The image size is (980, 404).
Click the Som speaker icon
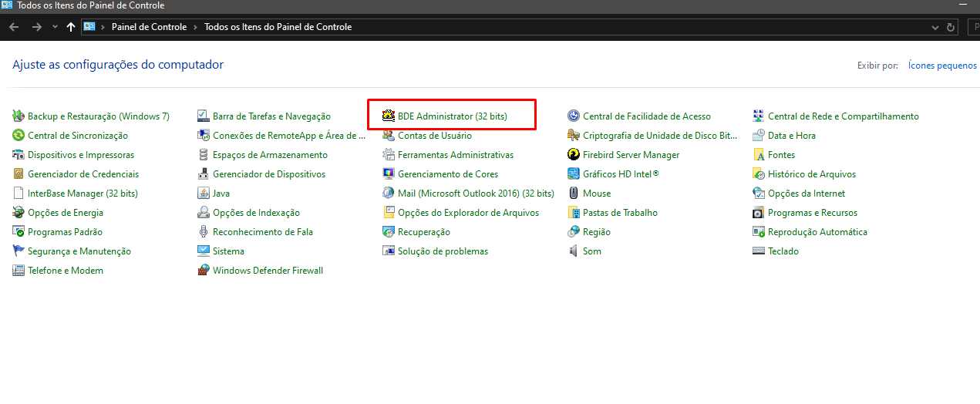pyautogui.click(x=574, y=251)
